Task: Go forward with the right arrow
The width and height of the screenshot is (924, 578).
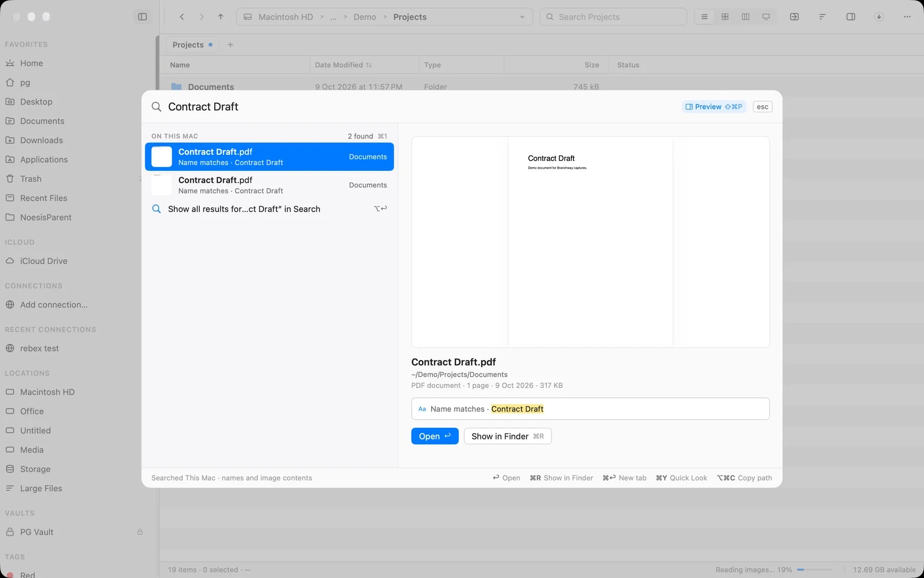Action: coord(202,17)
